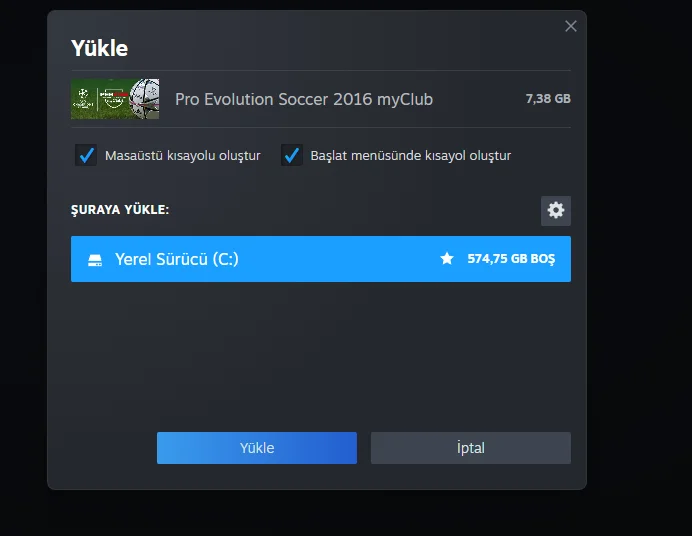The height and width of the screenshot is (536, 692).
Task: Click the Pro Evolution Soccer 2016 myClub title
Action: pyautogui.click(x=304, y=99)
